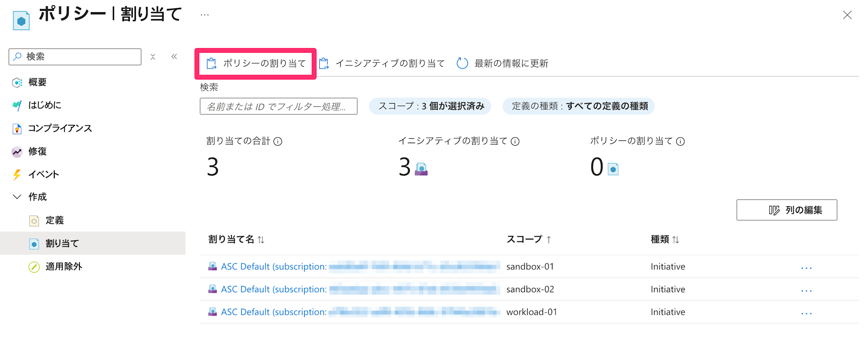Open ASC Default link for sandbox-01
This screenshot has height=346, width=868.
click(360, 267)
